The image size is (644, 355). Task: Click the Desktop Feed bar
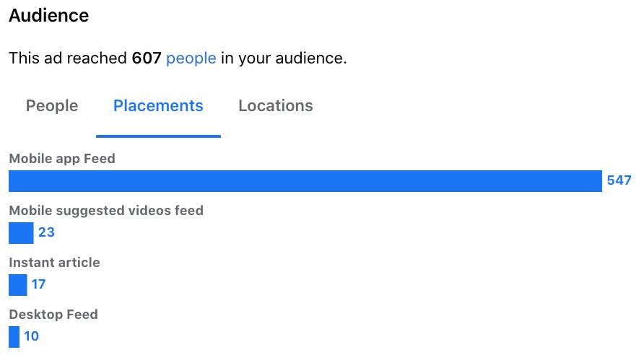click(14, 337)
